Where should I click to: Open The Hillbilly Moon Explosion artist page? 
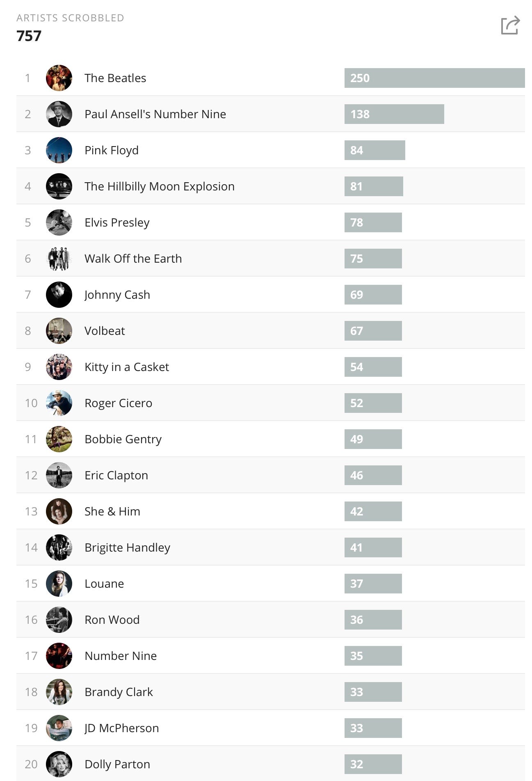(x=160, y=186)
